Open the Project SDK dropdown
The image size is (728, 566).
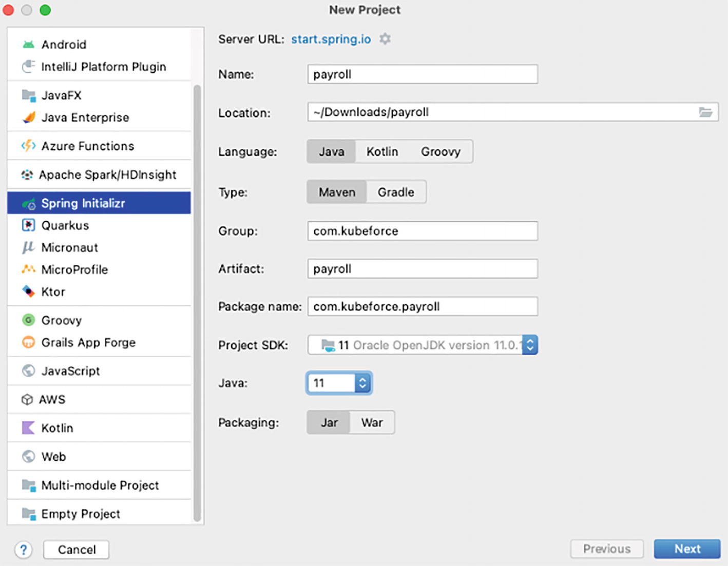tap(530, 345)
